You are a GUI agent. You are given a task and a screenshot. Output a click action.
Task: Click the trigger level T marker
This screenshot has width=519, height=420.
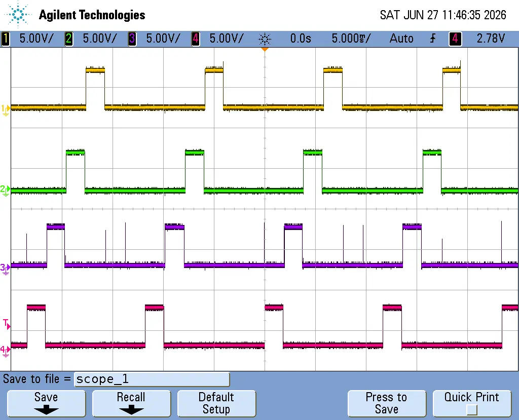pyautogui.click(x=7, y=324)
